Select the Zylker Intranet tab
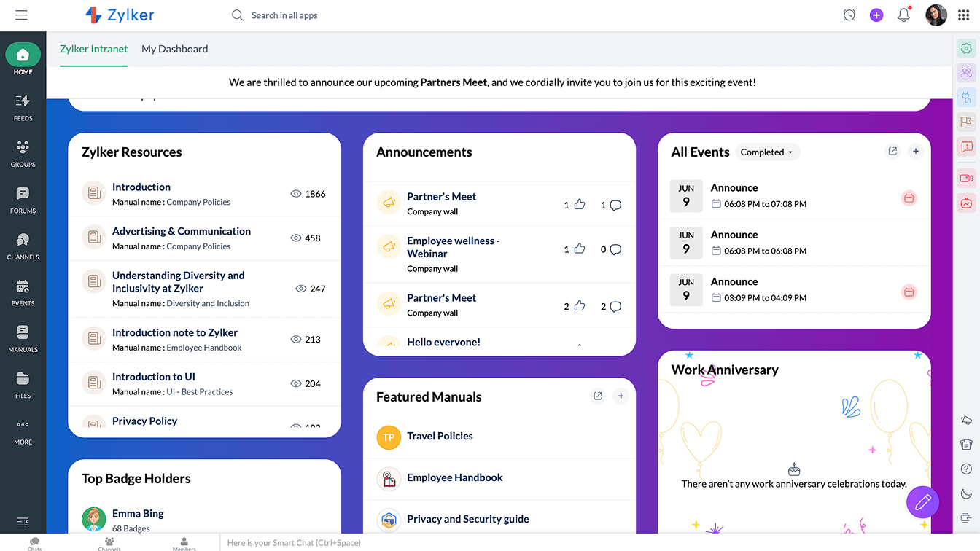The width and height of the screenshot is (980, 551). pos(93,49)
